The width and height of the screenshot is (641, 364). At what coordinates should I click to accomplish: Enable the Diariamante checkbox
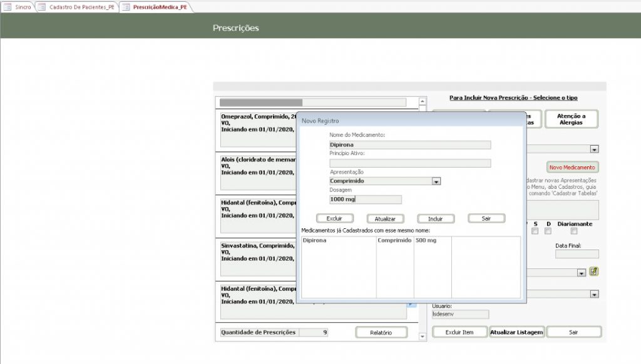[574, 231]
